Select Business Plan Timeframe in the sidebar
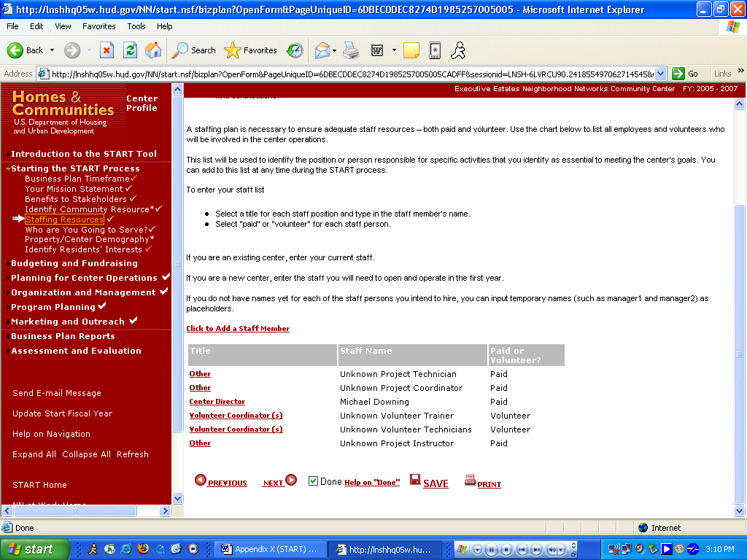The image size is (747, 560). (77, 179)
